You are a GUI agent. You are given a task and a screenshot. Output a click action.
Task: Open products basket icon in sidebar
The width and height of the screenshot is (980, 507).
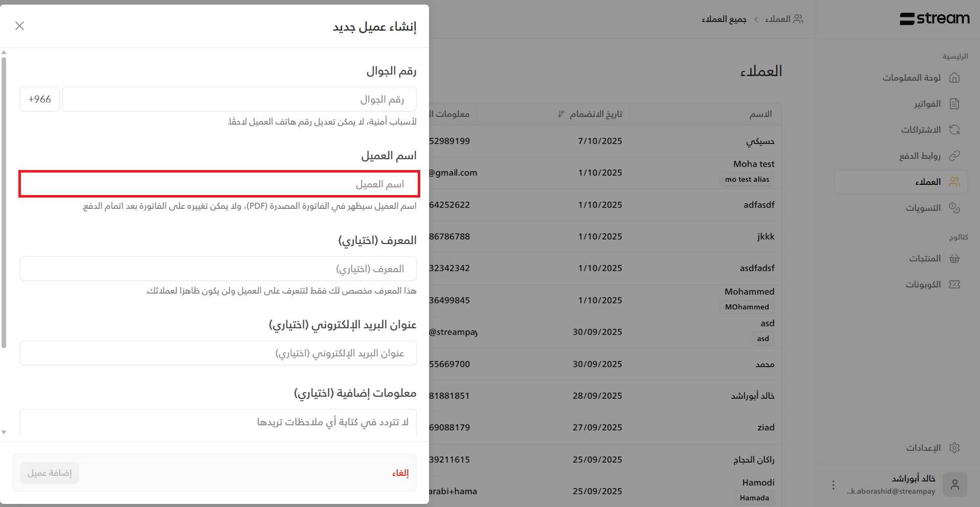(954, 258)
